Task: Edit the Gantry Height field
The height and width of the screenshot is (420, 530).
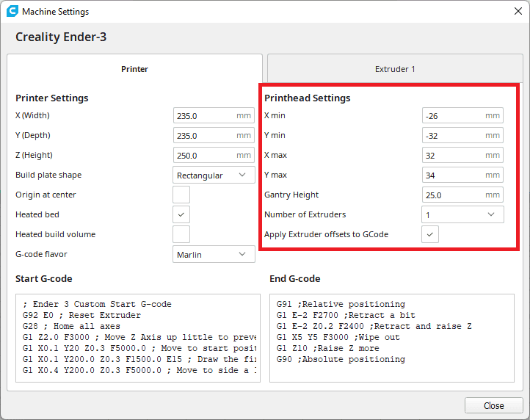Action: pyautogui.click(x=462, y=195)
